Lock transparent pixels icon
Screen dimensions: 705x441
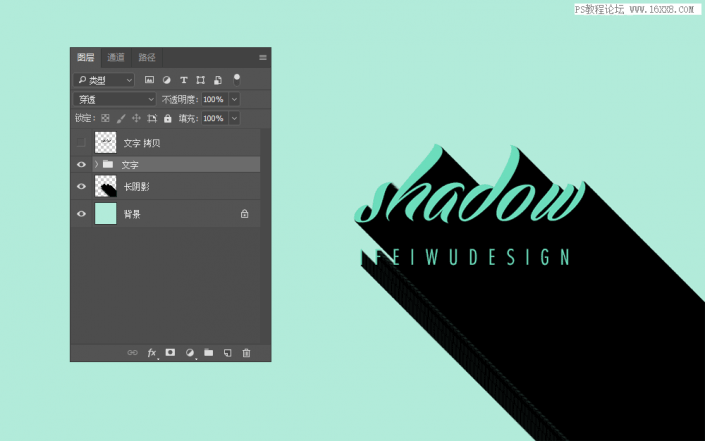(105, 118)
